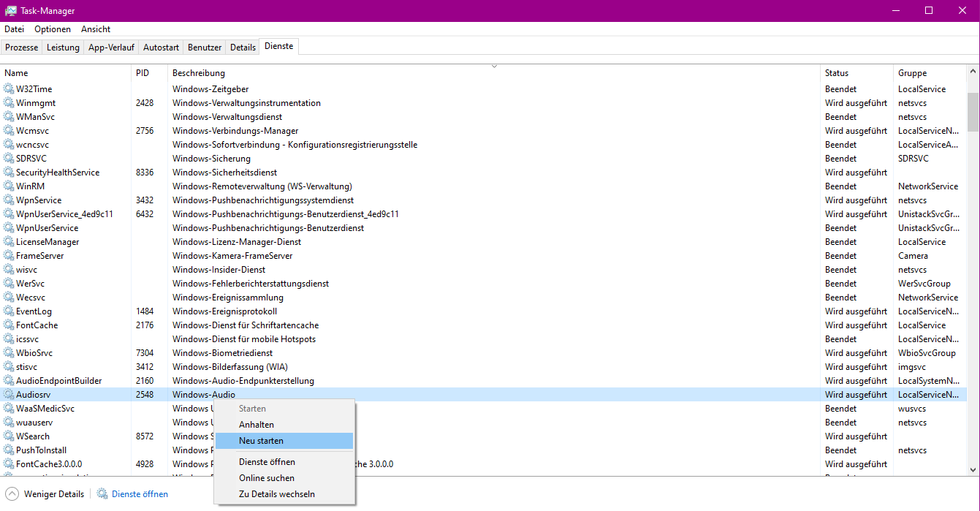Screen dimensions: 980x511
Task: Click the WinRM service icon
Action: 9,186
